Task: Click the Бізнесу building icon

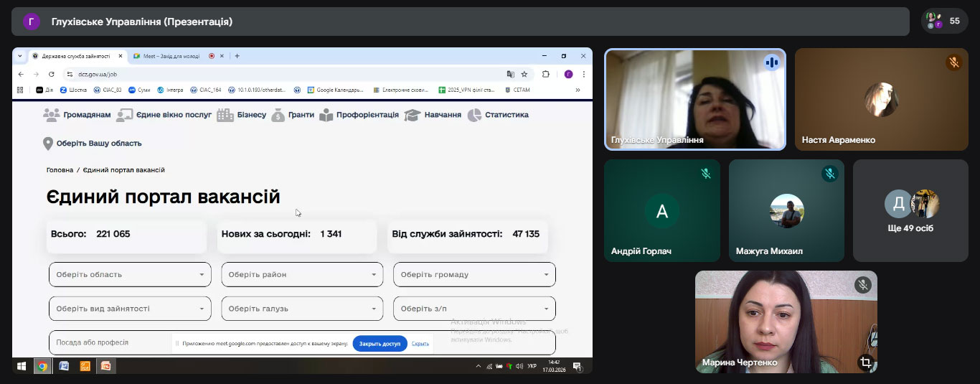Action: point(225,115)
